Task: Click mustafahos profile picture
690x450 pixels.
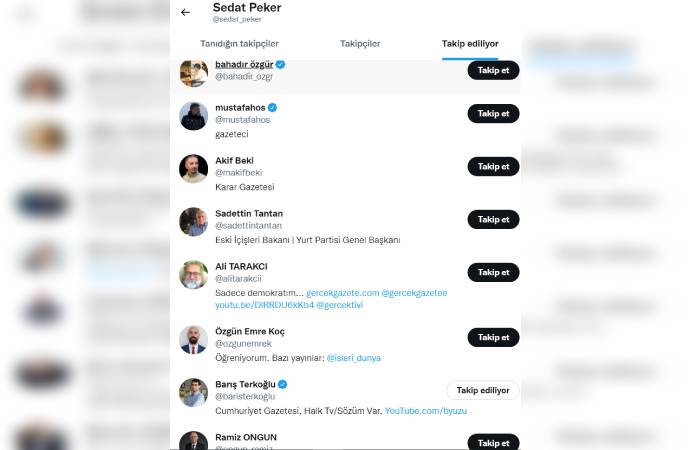Action: [193, 115]
